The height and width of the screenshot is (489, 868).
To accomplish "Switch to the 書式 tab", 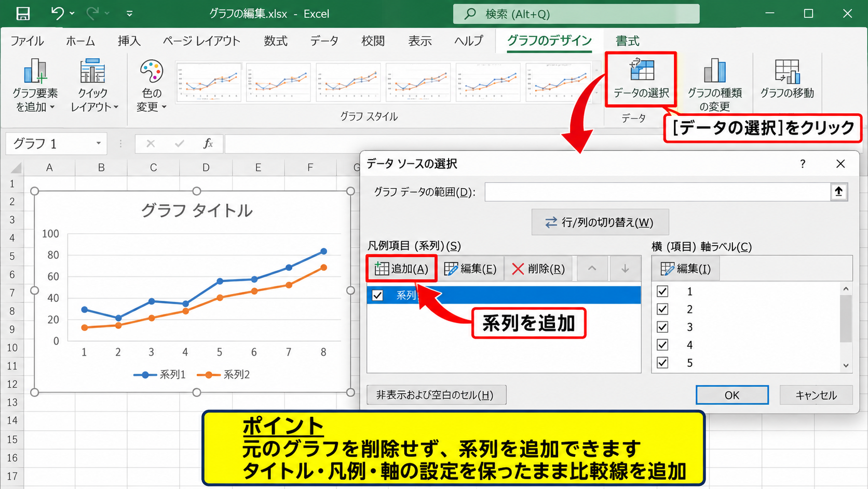I will (627, 41).
